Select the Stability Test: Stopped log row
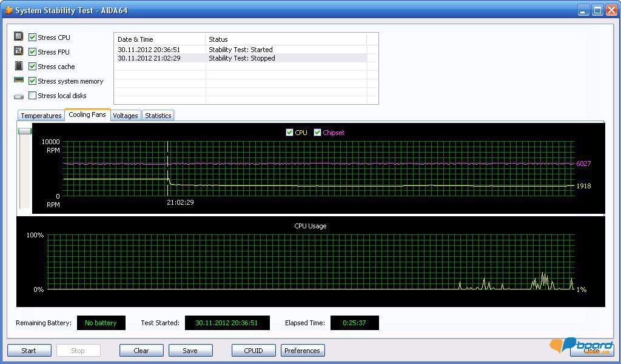 (x=241, y=58)
